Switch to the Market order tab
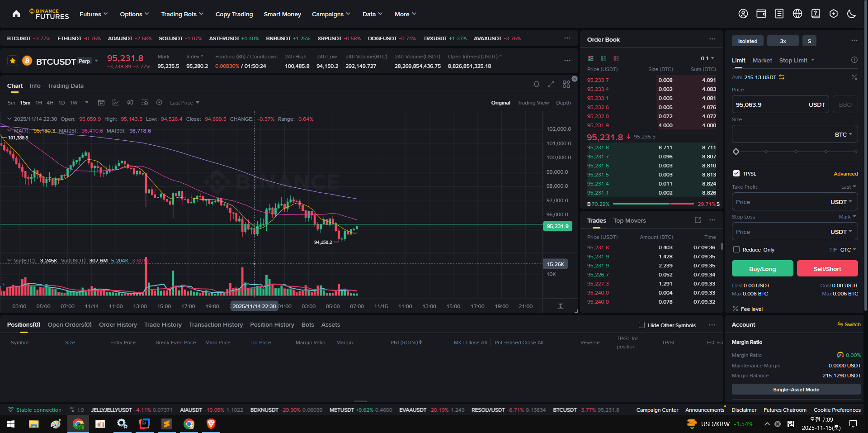 point(762,60)
